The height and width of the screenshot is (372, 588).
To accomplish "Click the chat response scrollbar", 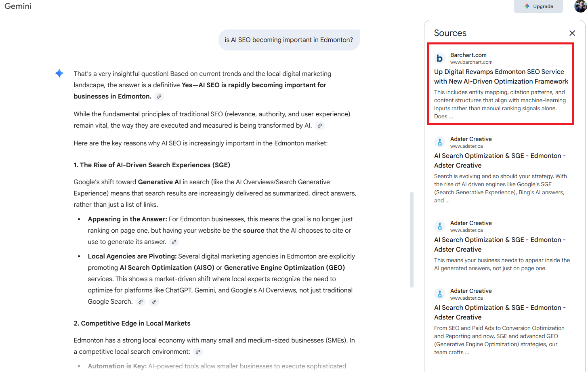I will pos(412,240).
